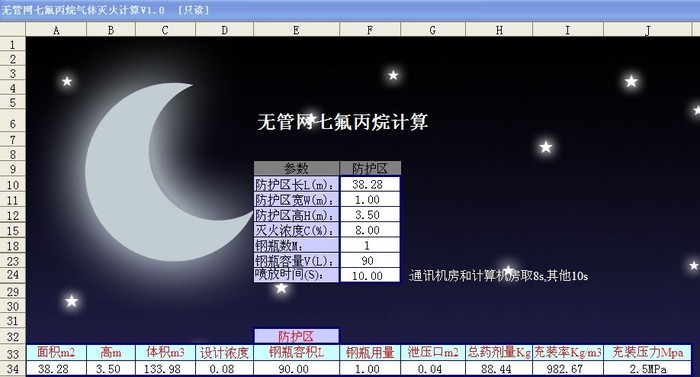Click the 面积m2 header cell
The image size is (700, 377).
coord(56,352)
